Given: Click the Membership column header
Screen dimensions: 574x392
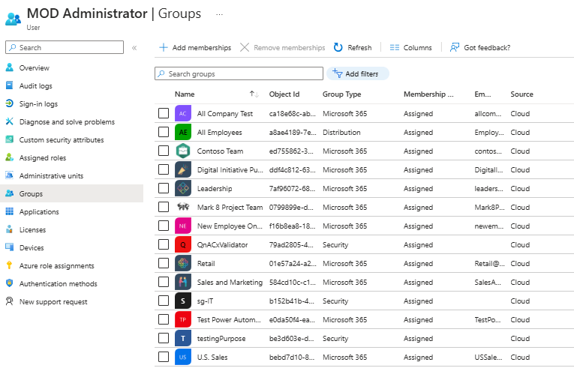Looking at the screenshot, I should pyautogui.click(x=428, y=94).
